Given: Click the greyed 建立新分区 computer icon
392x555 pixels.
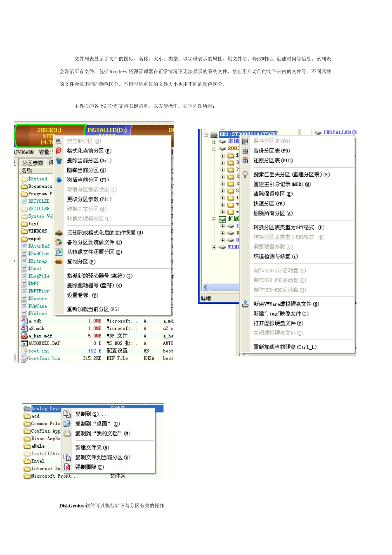Looking at the screenshot, I should tap(59, 141).
